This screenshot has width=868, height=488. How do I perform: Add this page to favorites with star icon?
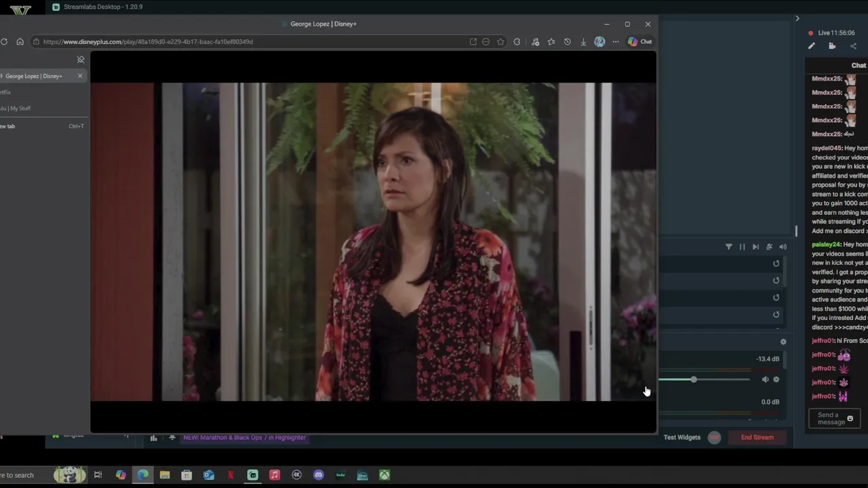click(x=500, y=41)
